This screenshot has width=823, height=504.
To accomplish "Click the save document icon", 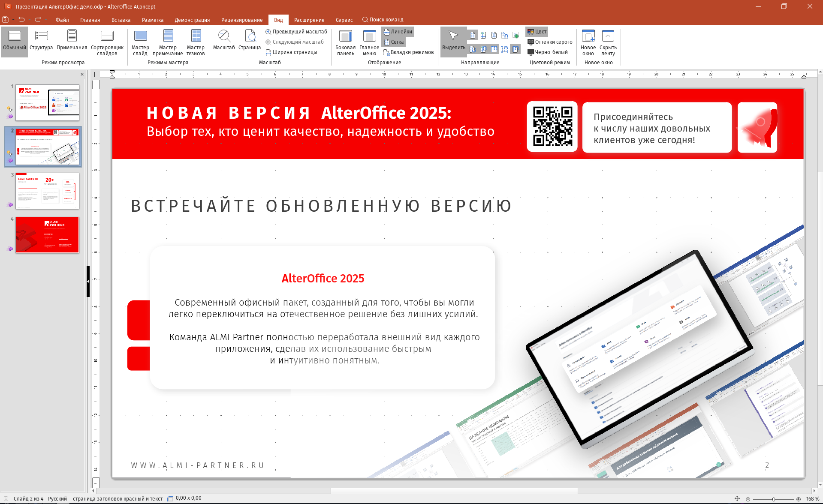I will [5, 20].
